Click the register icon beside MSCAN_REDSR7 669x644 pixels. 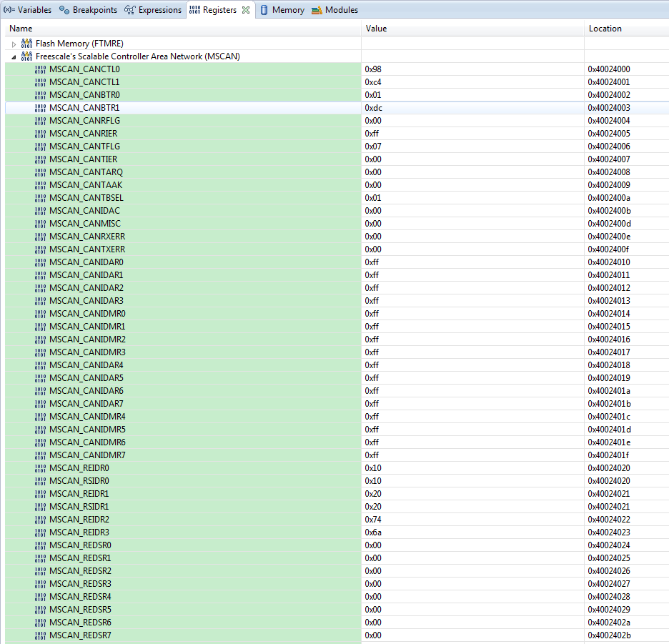[x=40, y=635]
